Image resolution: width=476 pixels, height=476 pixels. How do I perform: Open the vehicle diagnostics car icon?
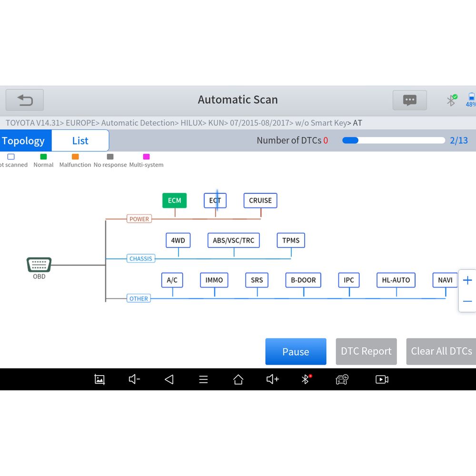click(342, 379)
